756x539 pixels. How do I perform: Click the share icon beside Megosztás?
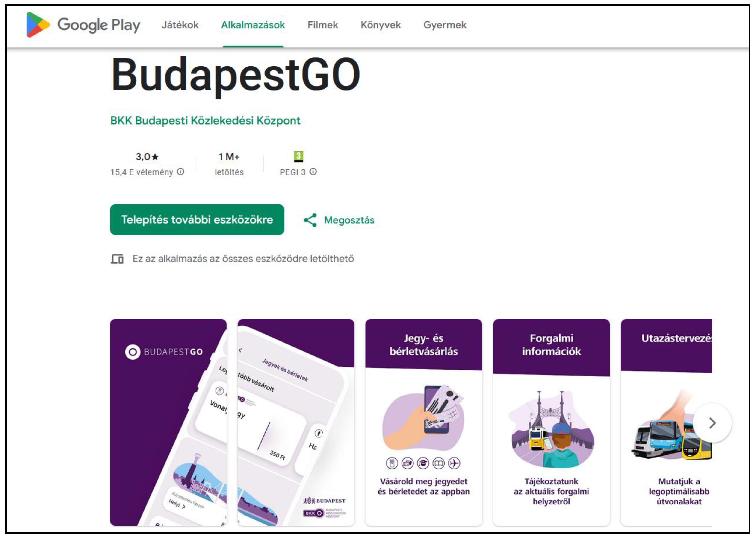pos(310,220)
